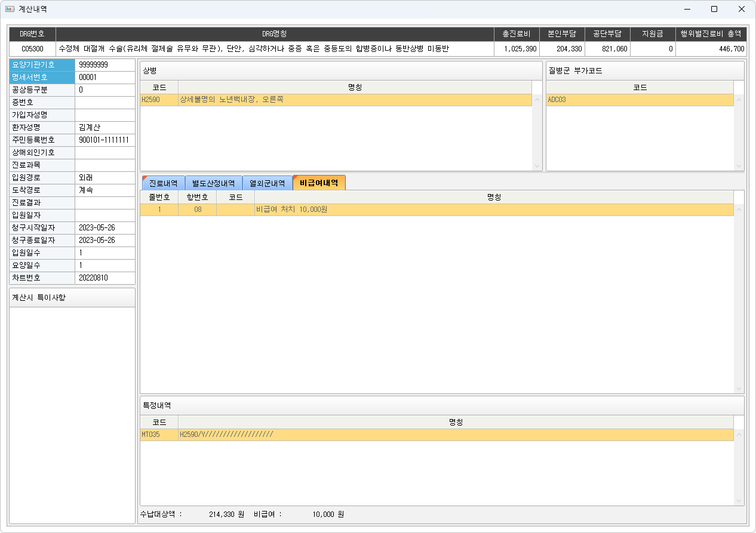Viewport: 756px width, 533px height.
Task: Click the 계산시 특이사항 text area
Action: (72, 412)
